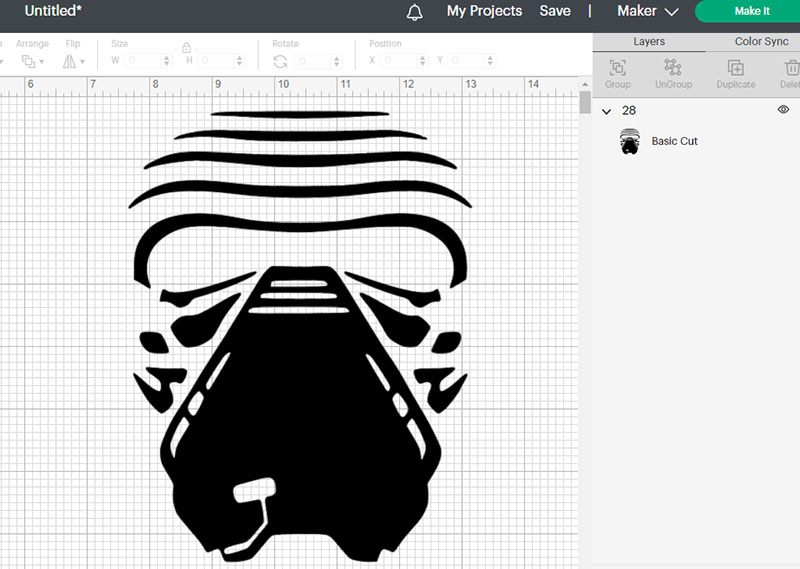Open the notifications bell
The image size is (800, 569).
click(x=414, y=12)
